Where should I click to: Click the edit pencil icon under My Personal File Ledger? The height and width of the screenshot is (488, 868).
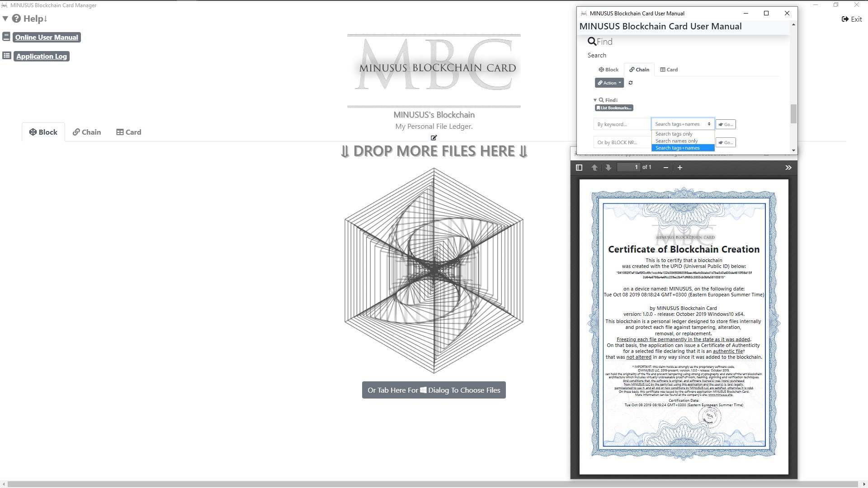[x=434, y=138]
